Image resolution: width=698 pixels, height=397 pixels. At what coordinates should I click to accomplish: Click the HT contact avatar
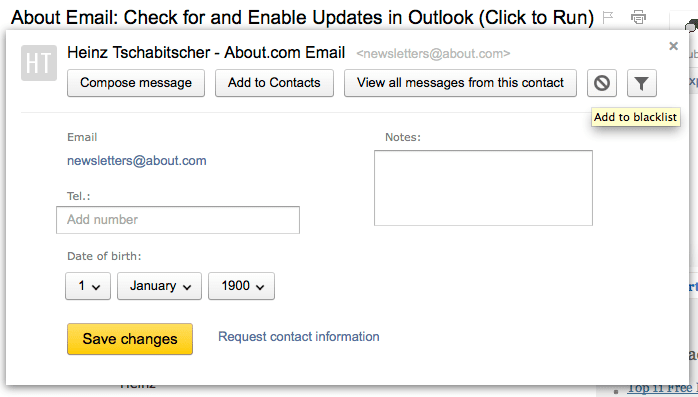pyautogui.click(x=39, y=63)
